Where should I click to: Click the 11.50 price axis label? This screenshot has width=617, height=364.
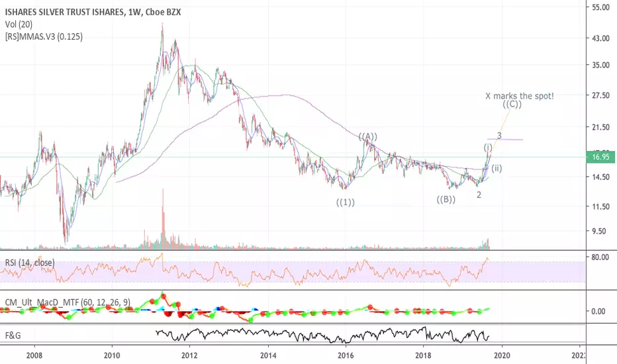(x=600, y=206)
